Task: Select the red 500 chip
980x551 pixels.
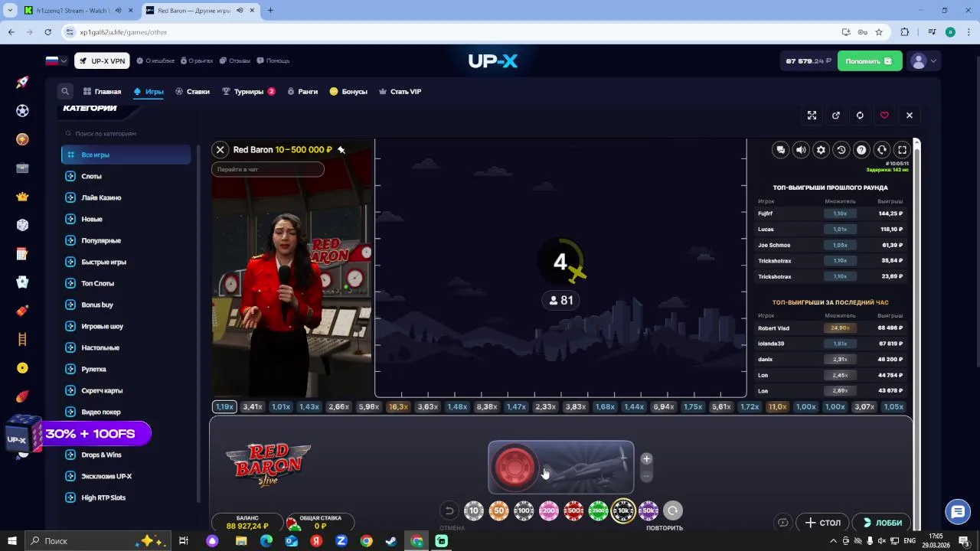Action: click(573, 510)
